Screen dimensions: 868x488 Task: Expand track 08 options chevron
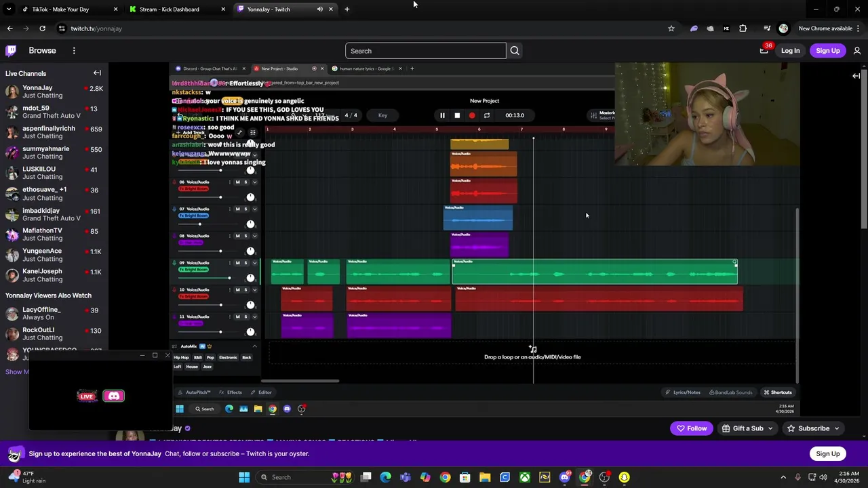pos(254,236)
